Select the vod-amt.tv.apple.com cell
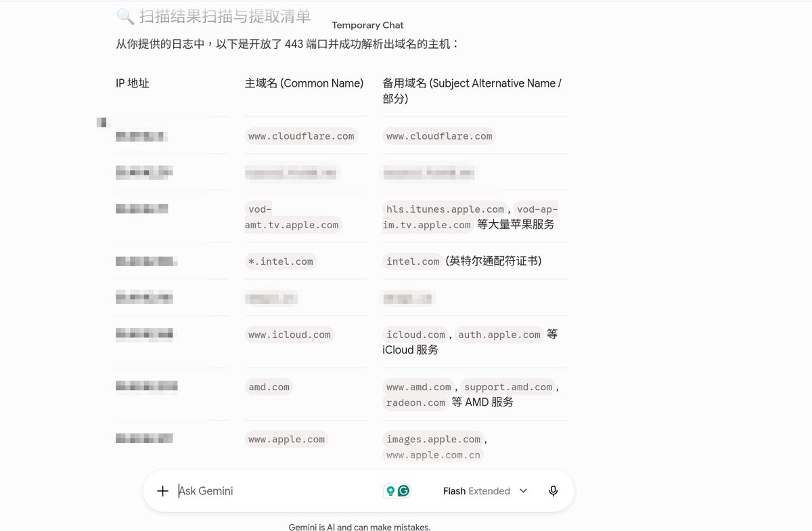 pos(294,217)
